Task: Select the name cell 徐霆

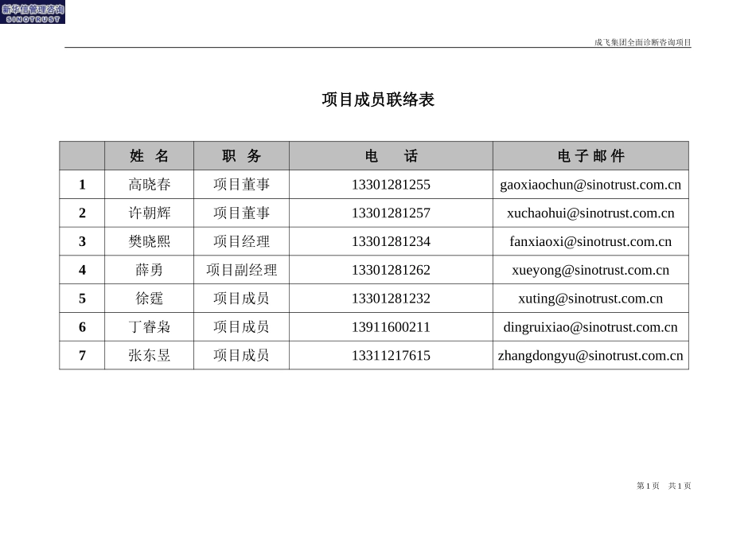Action: coord(149,298)
